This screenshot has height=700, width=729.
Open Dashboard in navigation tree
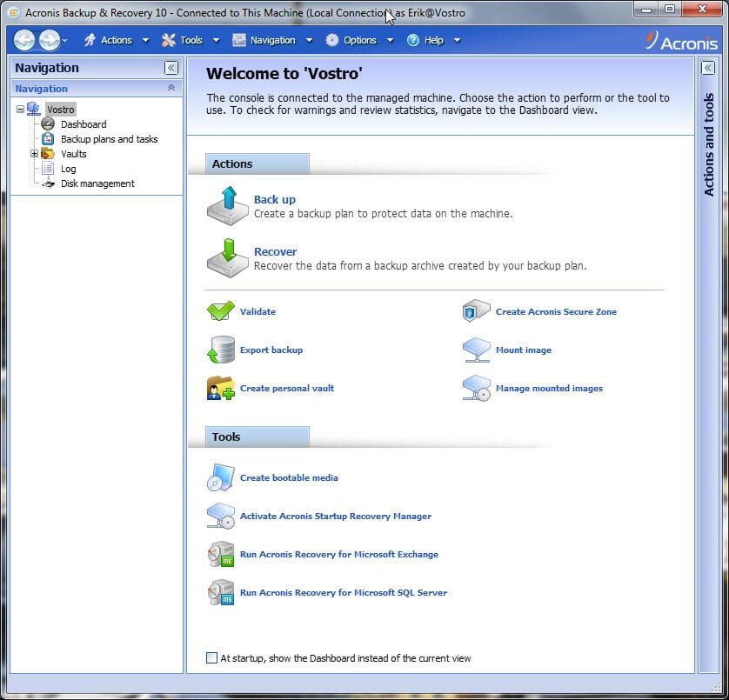84,124
